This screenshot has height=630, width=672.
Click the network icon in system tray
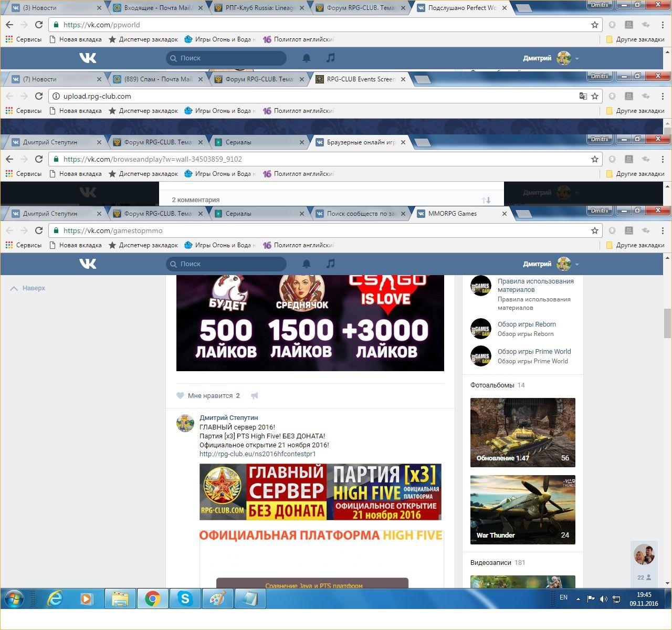616,599
